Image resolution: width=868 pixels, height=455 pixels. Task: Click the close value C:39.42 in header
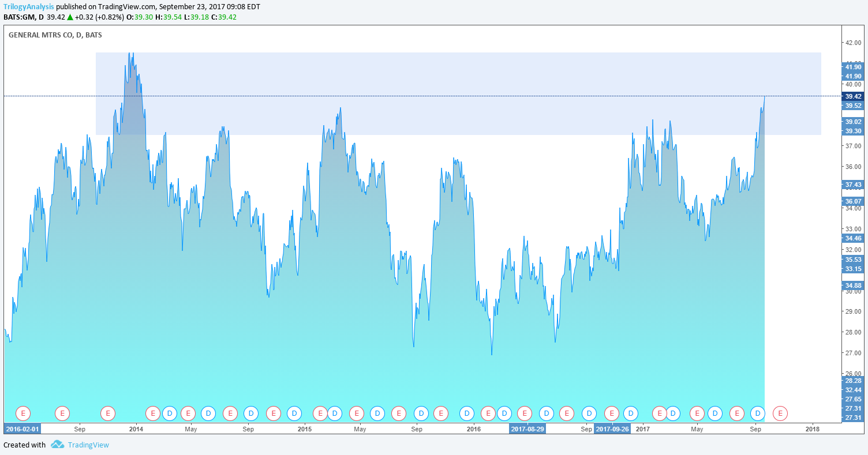224,17
